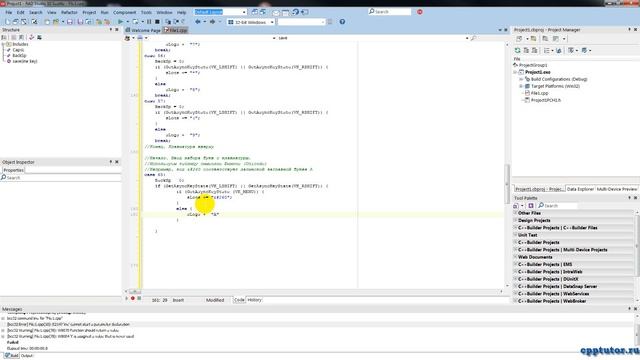Click the IDE search field at top
This screenshot has height=360, width=640.
pos(389,12)
